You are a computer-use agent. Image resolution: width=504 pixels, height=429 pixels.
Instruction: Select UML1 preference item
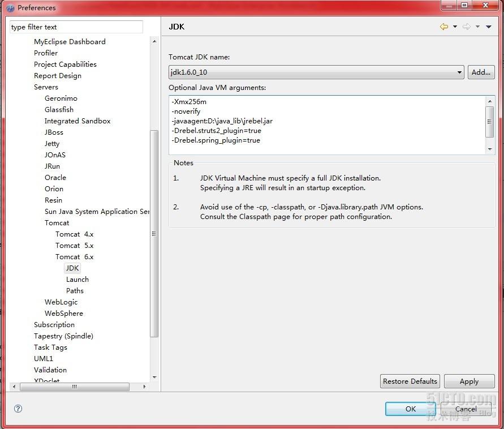44,359
